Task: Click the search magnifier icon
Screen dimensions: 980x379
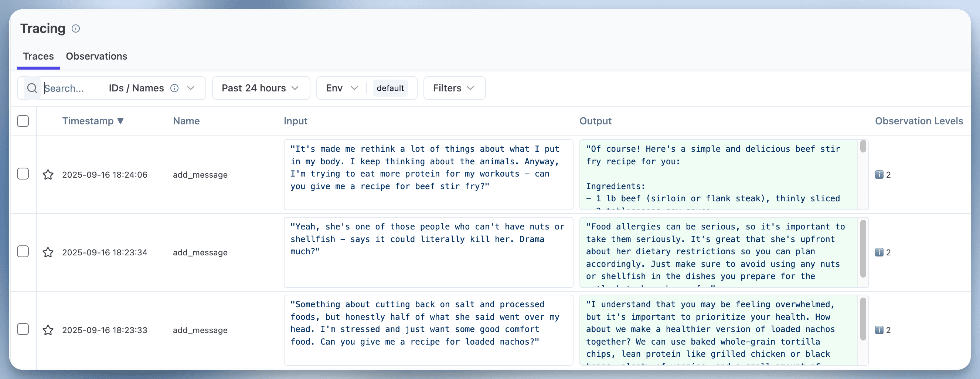Action: 33,88
